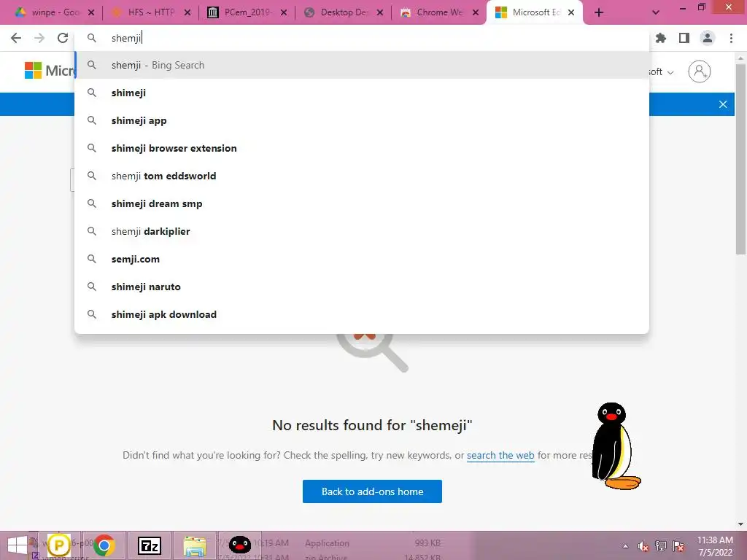
Task: Click the address bar with shemji text
Action: pos(362,38)
